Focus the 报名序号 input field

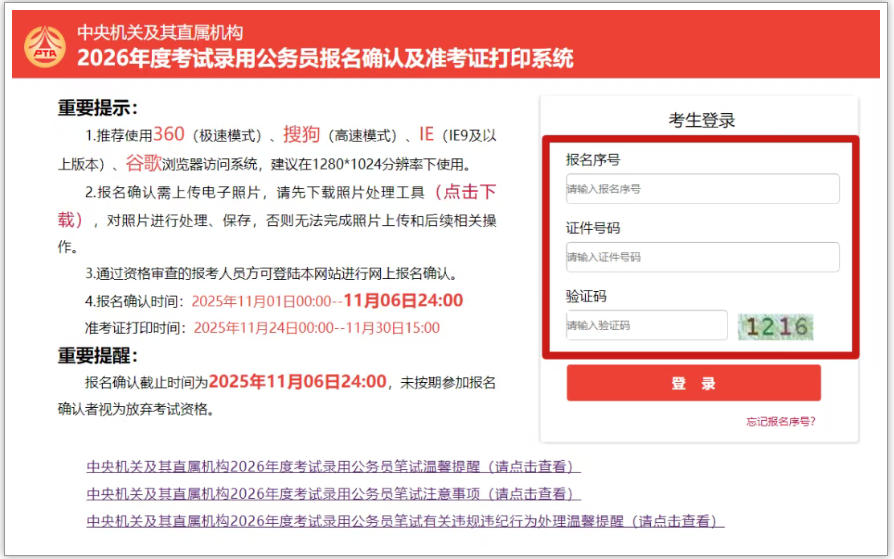(702, 188)
